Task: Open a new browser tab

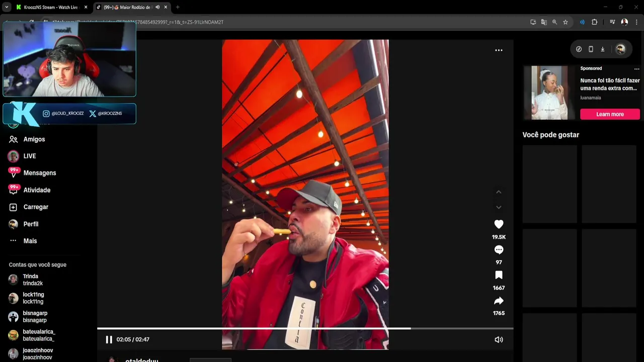Action: click(178, 7)
